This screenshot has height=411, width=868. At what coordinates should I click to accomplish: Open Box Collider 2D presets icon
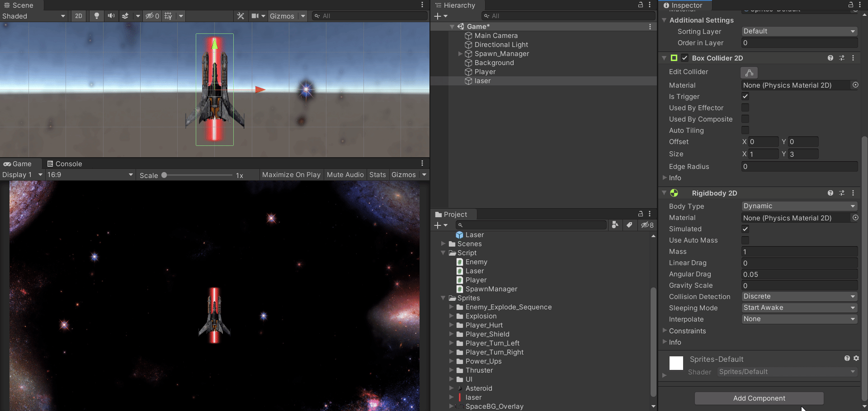coord(842,58)
